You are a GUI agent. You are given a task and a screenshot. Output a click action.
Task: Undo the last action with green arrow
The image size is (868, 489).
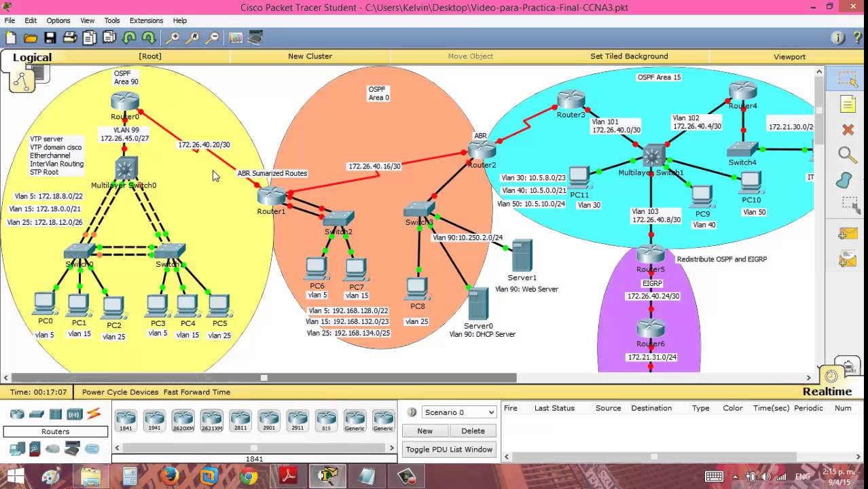point(129,38)
